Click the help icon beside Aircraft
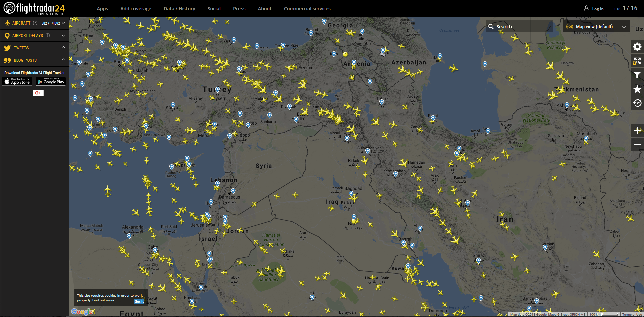The width and height of the screenshot is (644, 317). (x=35, y=23)
